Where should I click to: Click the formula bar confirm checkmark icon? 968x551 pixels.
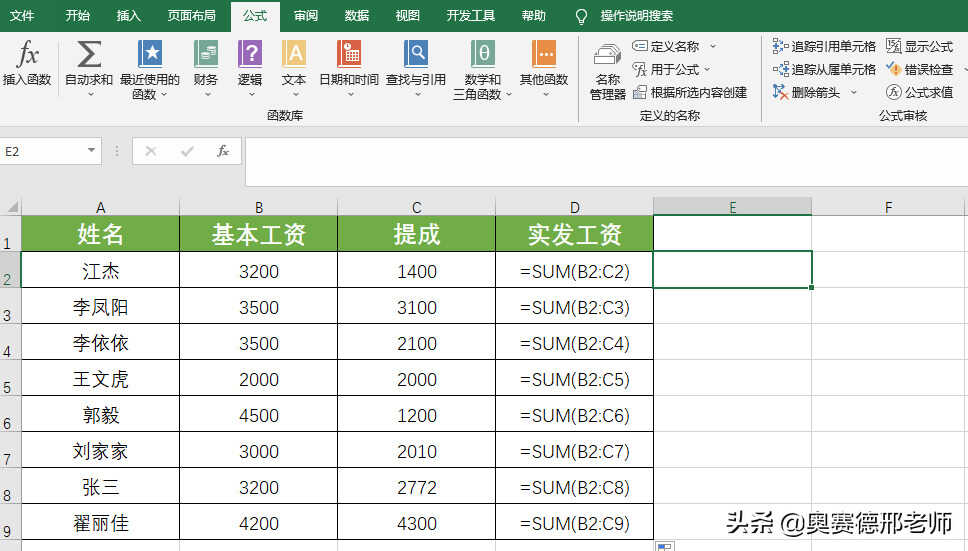click(x=187, y=151)
